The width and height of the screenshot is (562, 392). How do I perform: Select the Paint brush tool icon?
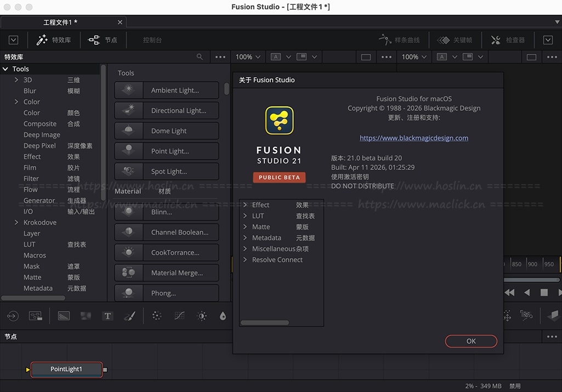[129, 316]
